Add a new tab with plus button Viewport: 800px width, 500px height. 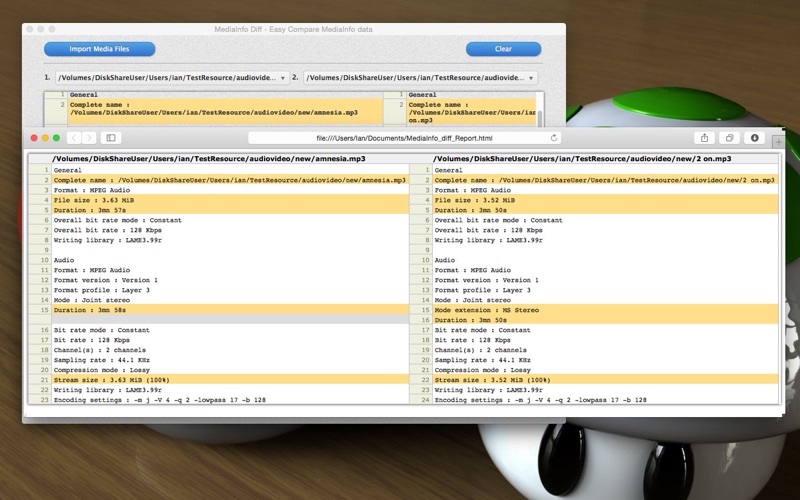[778, 142]
